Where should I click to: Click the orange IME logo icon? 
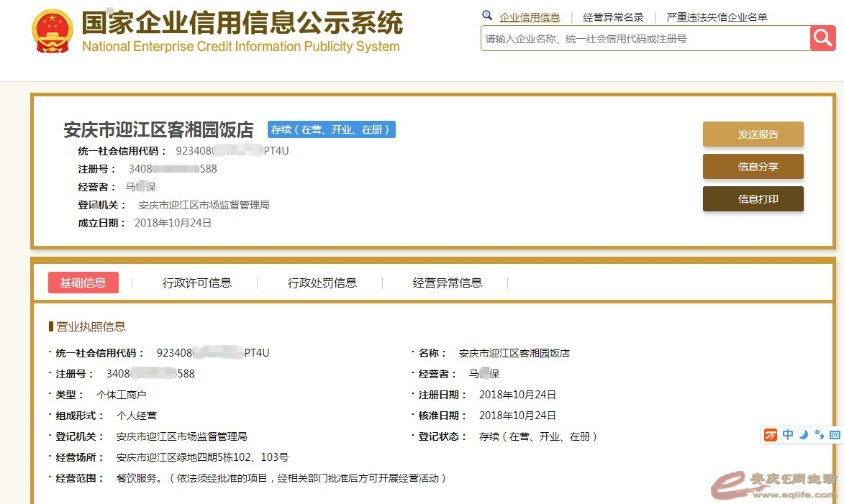(x=771, y=435)
